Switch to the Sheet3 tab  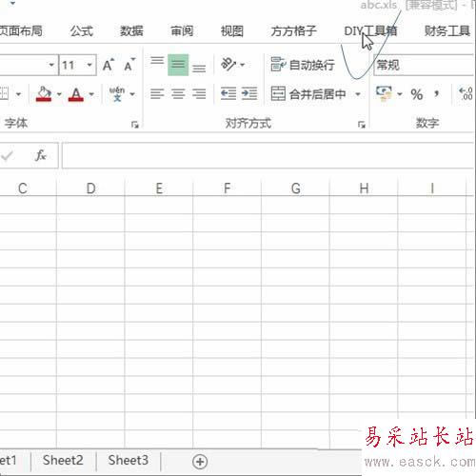129,460
